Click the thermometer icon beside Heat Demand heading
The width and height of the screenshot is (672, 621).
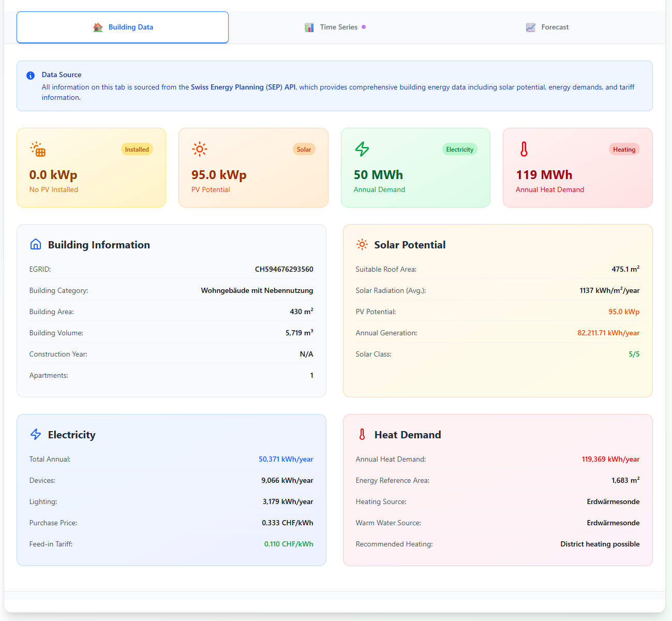pyautogui.click(x=362, y=434)
